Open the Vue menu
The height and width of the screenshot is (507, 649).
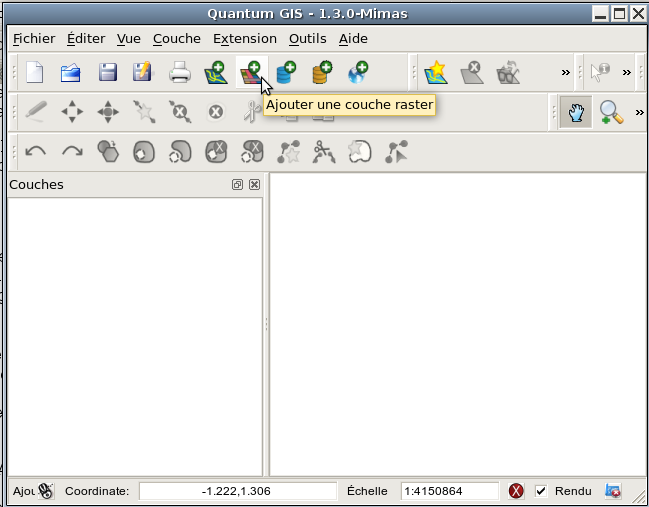coord(129,38)
